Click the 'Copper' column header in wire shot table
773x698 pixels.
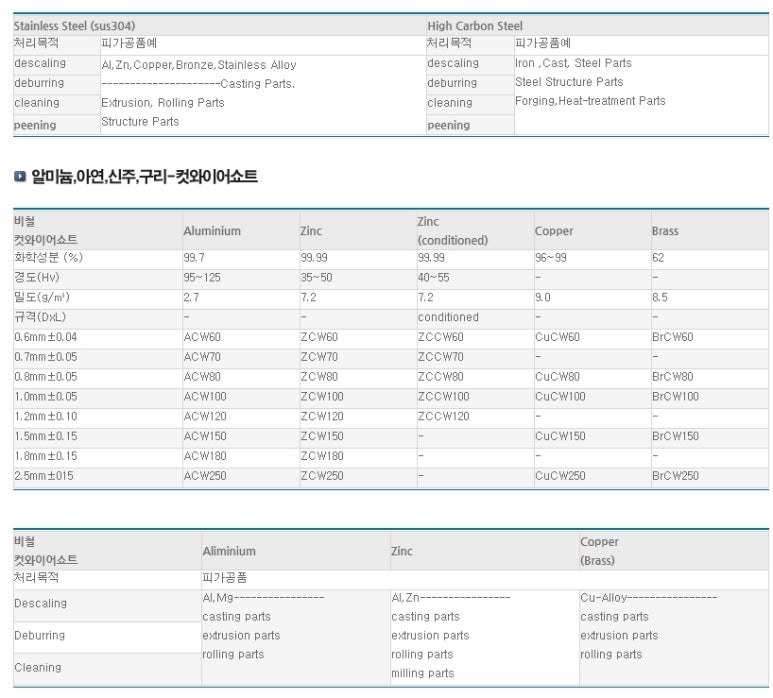pyautogui.click(x=554, y=231)
